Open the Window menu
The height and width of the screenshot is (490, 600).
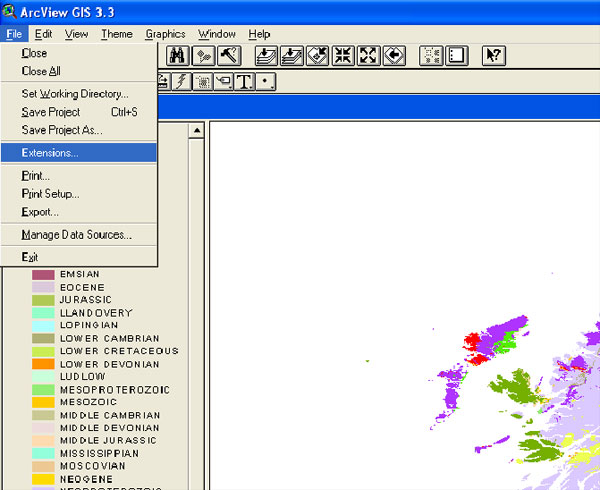point(217,34)
